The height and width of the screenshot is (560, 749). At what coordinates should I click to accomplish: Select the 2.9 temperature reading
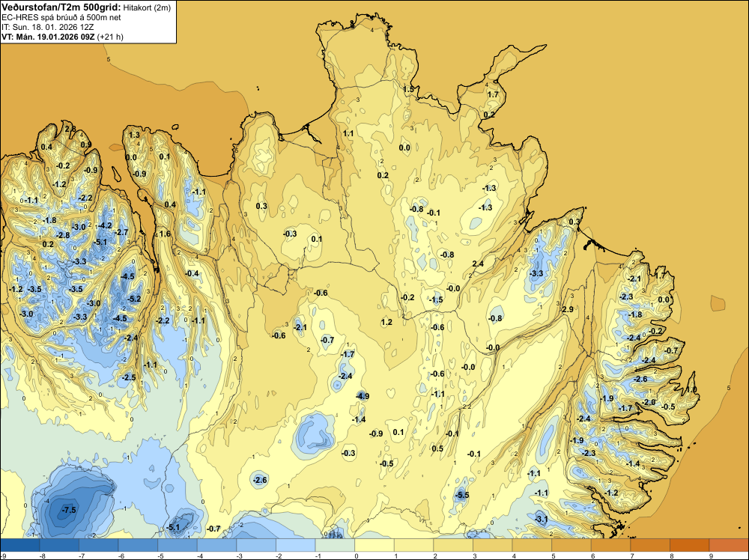point(568,309)
